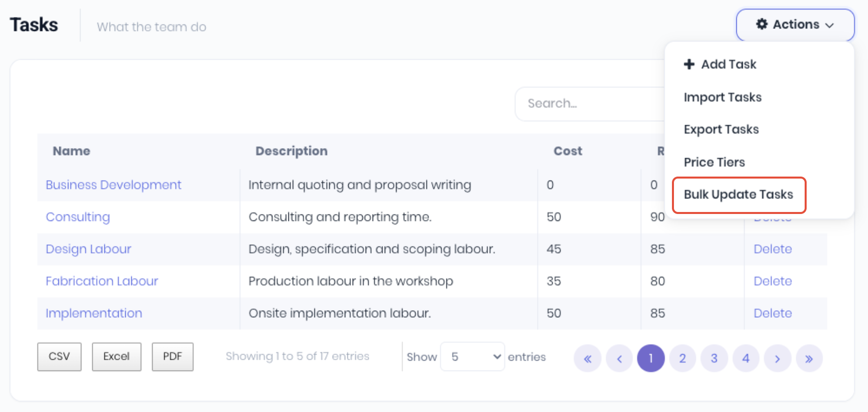Viewport: 868px width, 412px height.
Task: Open the Consulting task link
Action: click(78, 217)
